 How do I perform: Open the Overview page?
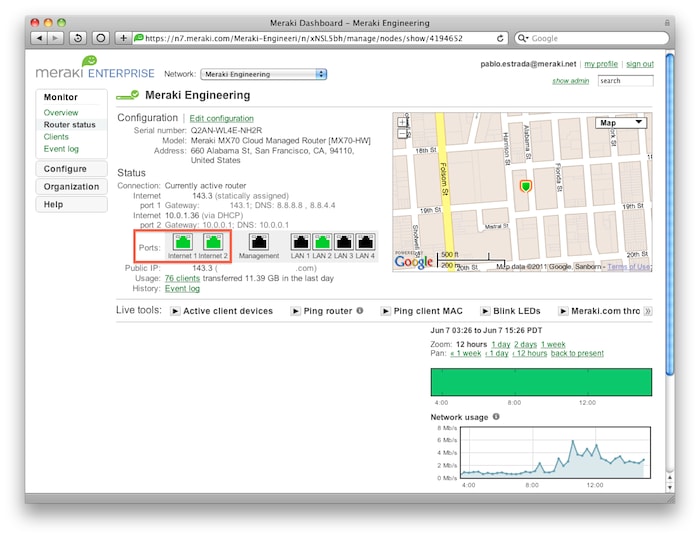click(61, 113)
